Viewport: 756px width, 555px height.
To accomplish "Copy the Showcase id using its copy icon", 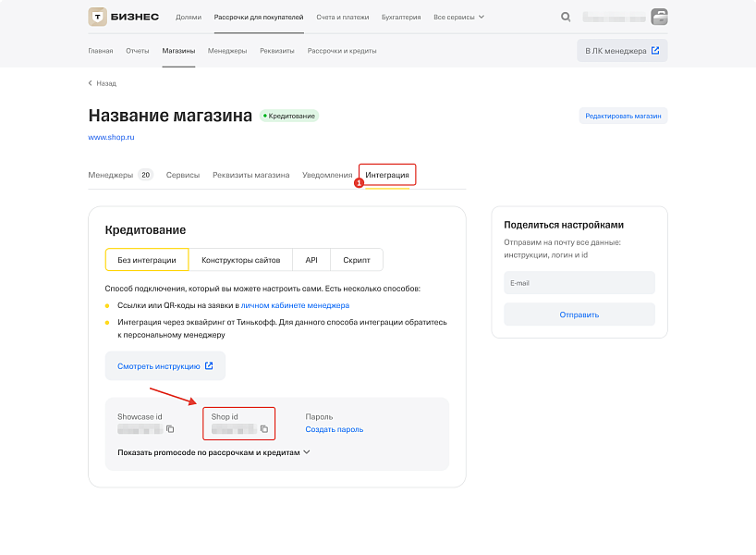I will 170,429.
